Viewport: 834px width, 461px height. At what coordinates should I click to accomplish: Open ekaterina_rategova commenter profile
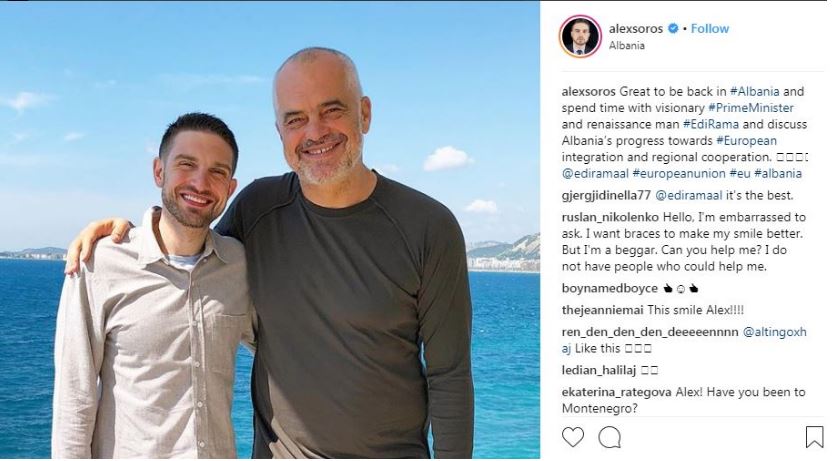616,392
